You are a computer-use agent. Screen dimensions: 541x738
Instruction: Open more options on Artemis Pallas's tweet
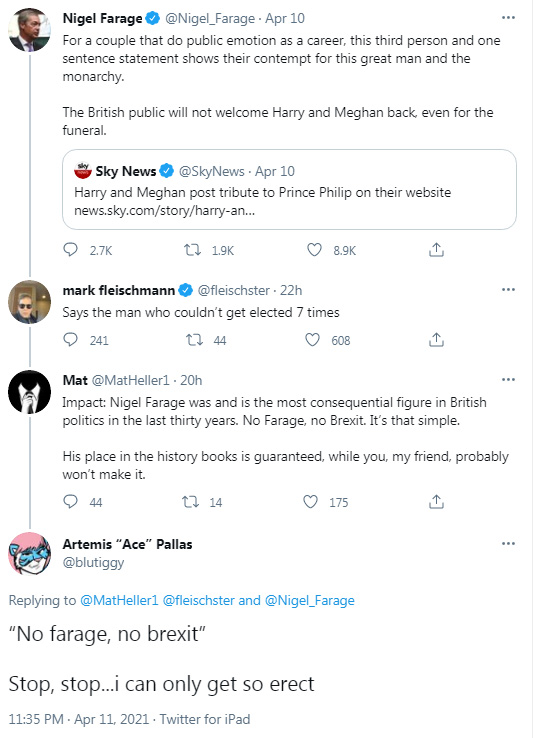508,544
